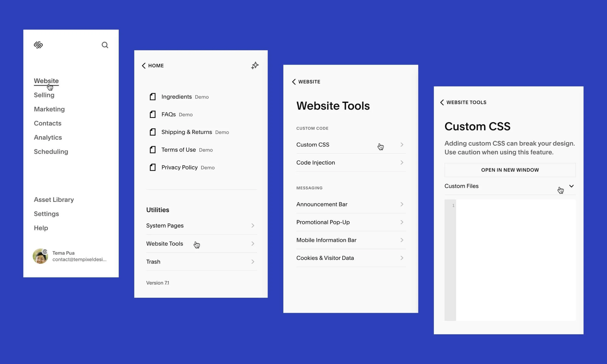Click the sparkle AI icon beside HOME
Image resolution: width=607 pixels, height=364 pixels.
(255, 66)
